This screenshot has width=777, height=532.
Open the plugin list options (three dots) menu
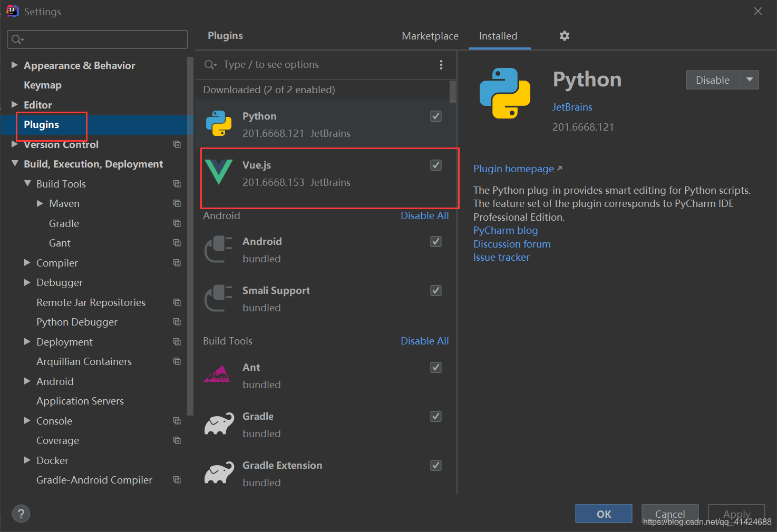(441, 65)
